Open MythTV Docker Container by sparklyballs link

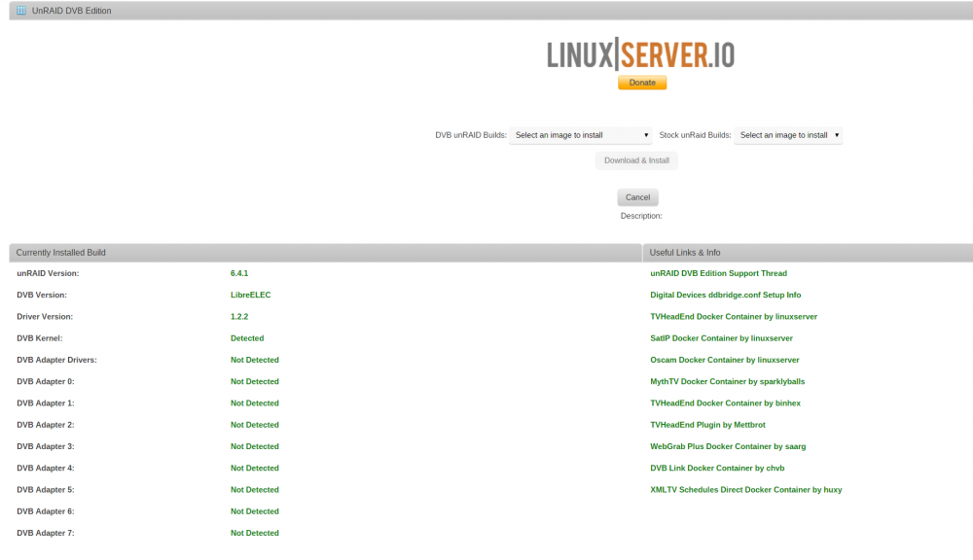727,382
